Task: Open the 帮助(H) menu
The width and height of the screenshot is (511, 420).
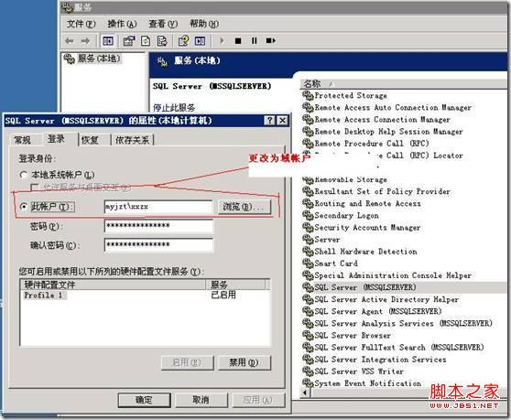Action: [204, 24]
